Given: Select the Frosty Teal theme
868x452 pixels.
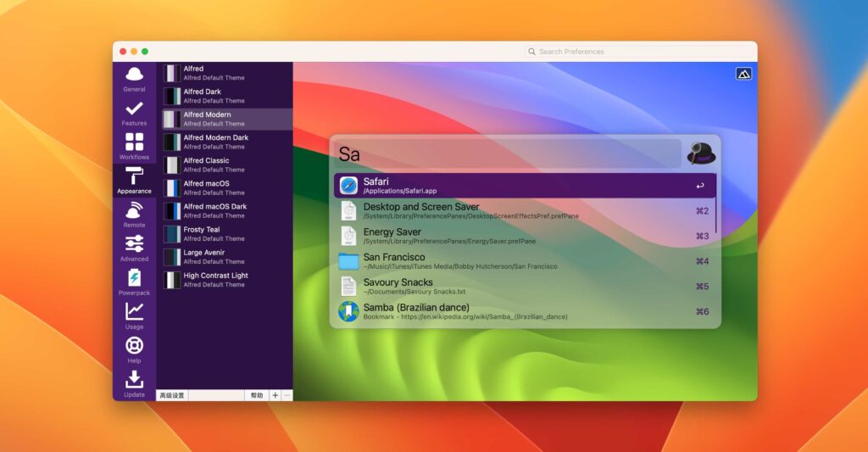Looking at the screenshot, I should 224,233.
